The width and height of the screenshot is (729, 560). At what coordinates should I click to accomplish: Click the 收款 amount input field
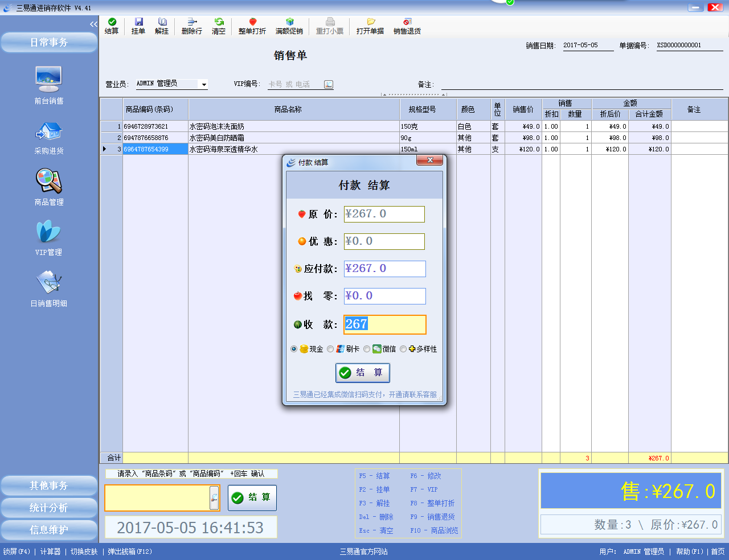tap(384, 324)
